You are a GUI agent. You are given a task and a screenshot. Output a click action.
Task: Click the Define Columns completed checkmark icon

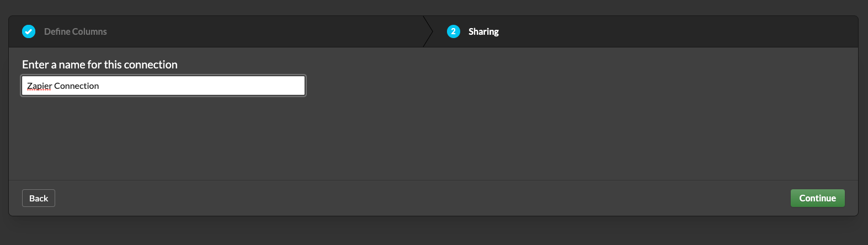point(29,31)
